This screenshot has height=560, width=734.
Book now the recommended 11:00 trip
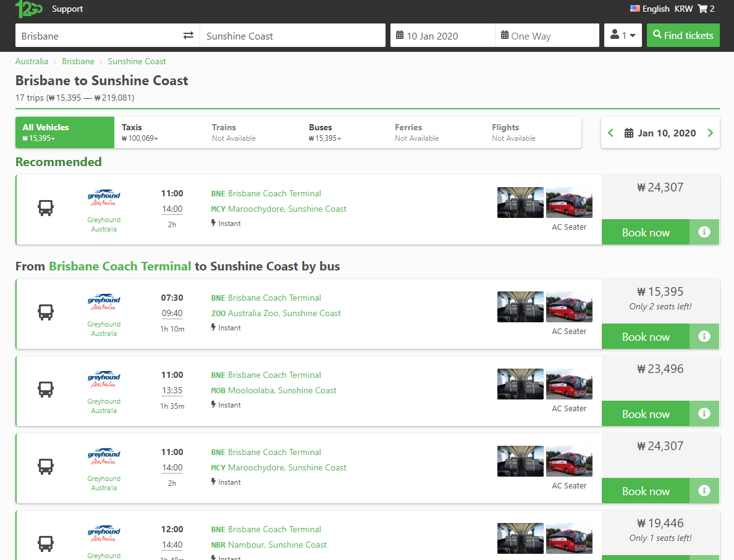pos(646,232)
